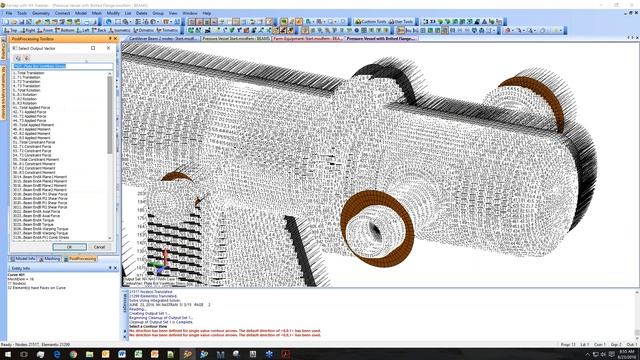Open Word from the taskbar

[x=122, y=354]
